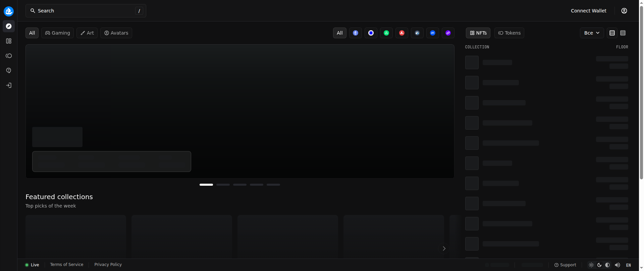Open the Support link
The width and height of the screenshot is (644, 271).
tap(565, 265)
